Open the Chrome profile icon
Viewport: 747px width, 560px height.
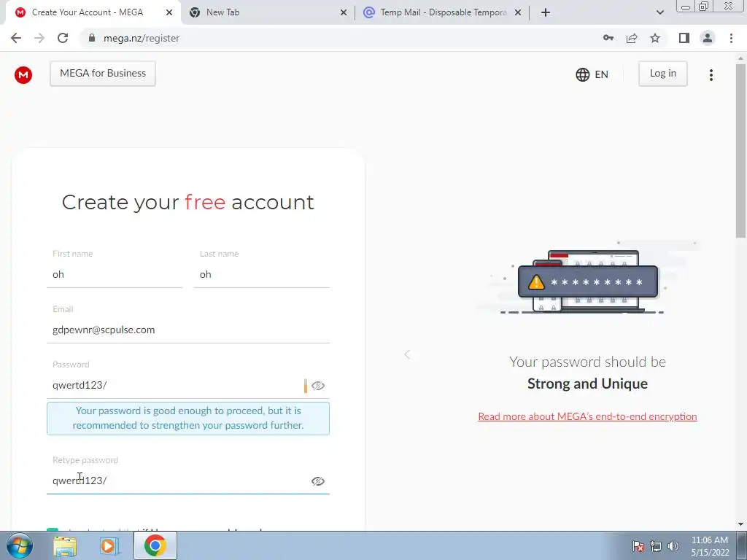point(708,38)
